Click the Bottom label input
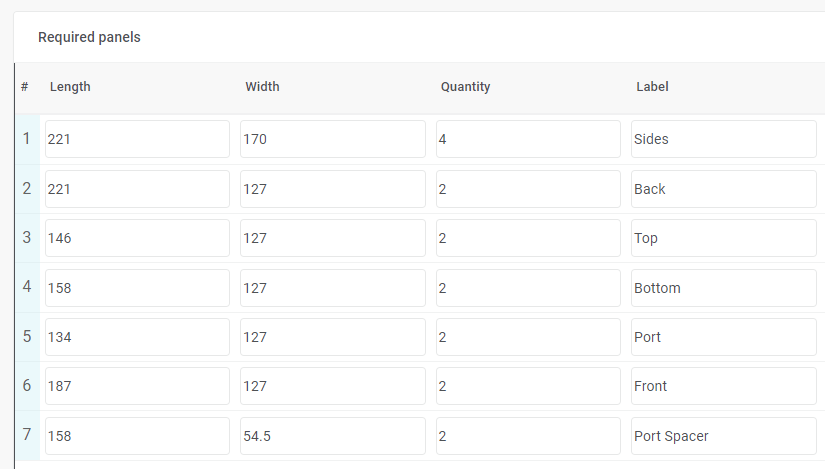Screen dimensions: 825x469 (723, 288)
